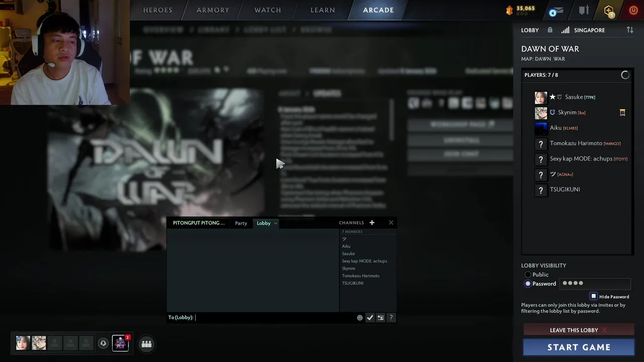Open the mail inbox icon with 4 badge

click(x=556, y=11)
